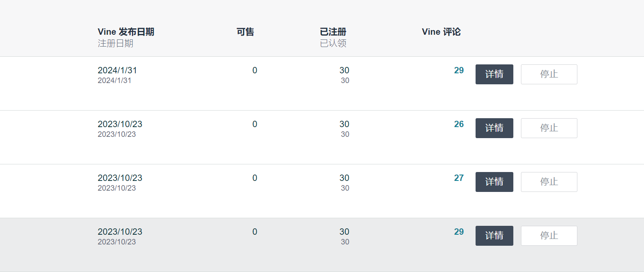The width and height of the screenshot is (644, 272).
Task: Open details for row with 26 reviews
Action: coord(494,128)
